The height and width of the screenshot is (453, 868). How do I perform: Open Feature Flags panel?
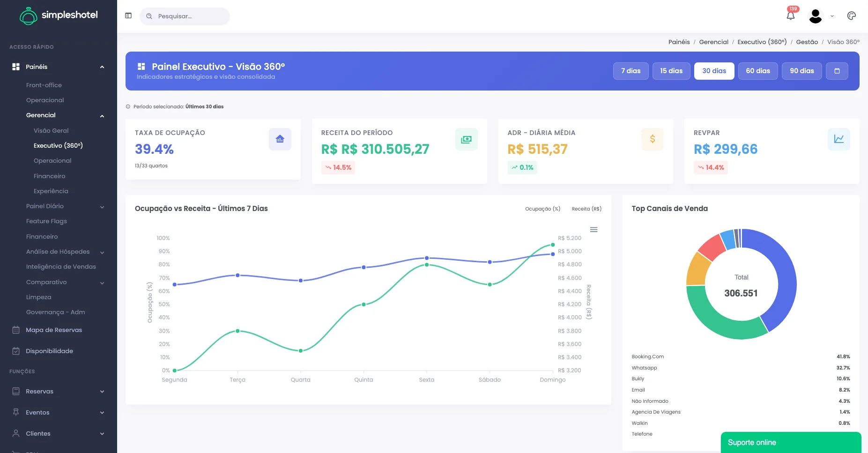coord(46,221)
